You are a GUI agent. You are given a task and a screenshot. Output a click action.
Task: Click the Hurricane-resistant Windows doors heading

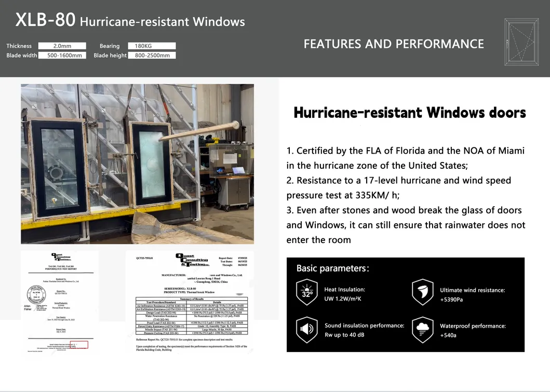point(410,113)
